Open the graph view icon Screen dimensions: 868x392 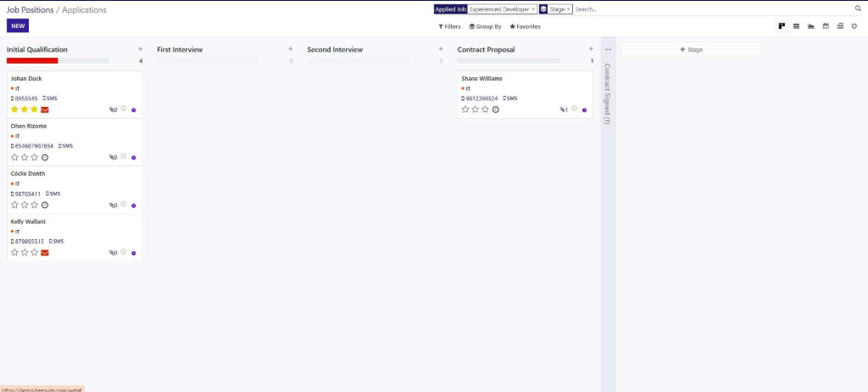tap(810, 26)
